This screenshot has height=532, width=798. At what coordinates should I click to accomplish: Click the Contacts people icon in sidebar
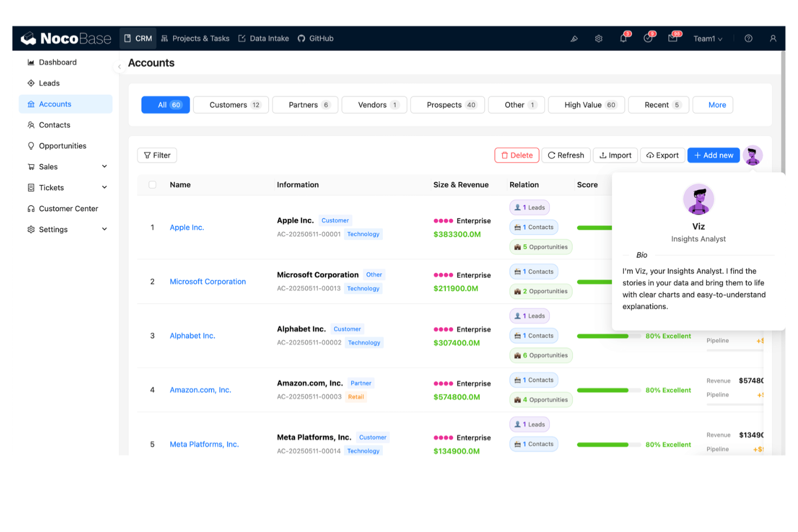(x=31, y=125)
